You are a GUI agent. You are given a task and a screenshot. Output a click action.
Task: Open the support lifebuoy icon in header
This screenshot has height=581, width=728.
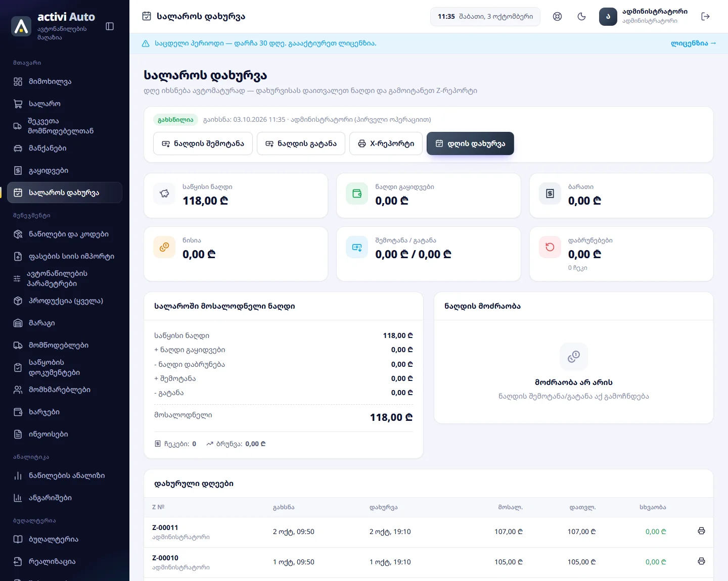(558, 17)
